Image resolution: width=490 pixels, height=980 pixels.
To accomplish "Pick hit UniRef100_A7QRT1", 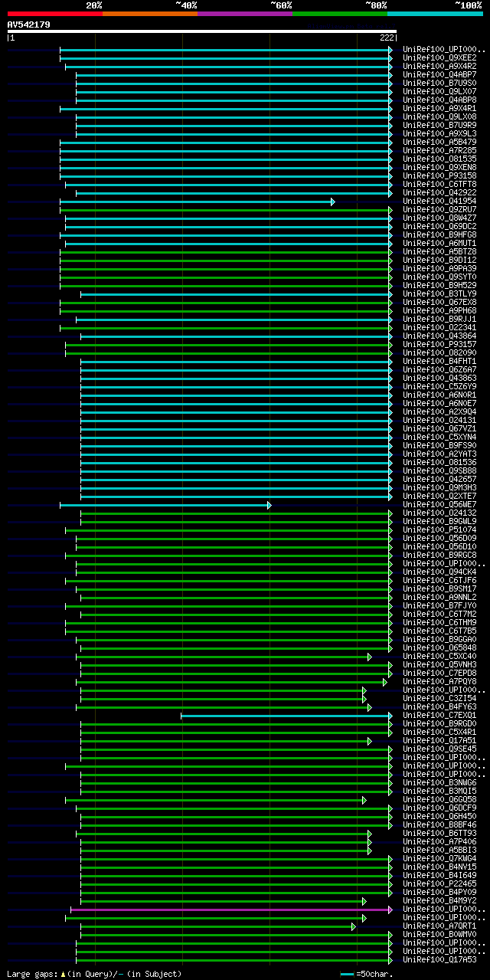I will (439, 926).
